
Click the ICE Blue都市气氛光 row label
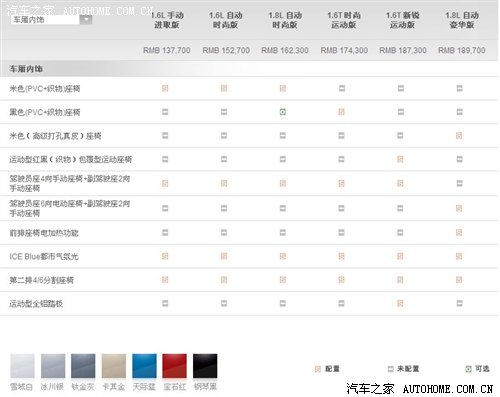pyautogui.click(x=44, y=257)
